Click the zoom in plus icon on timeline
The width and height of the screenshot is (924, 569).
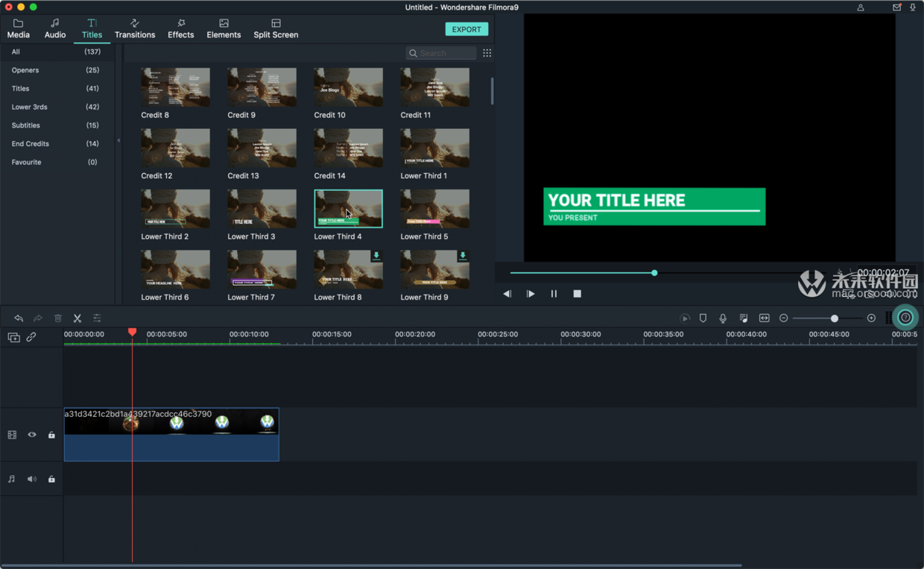[x=871, y=318]
